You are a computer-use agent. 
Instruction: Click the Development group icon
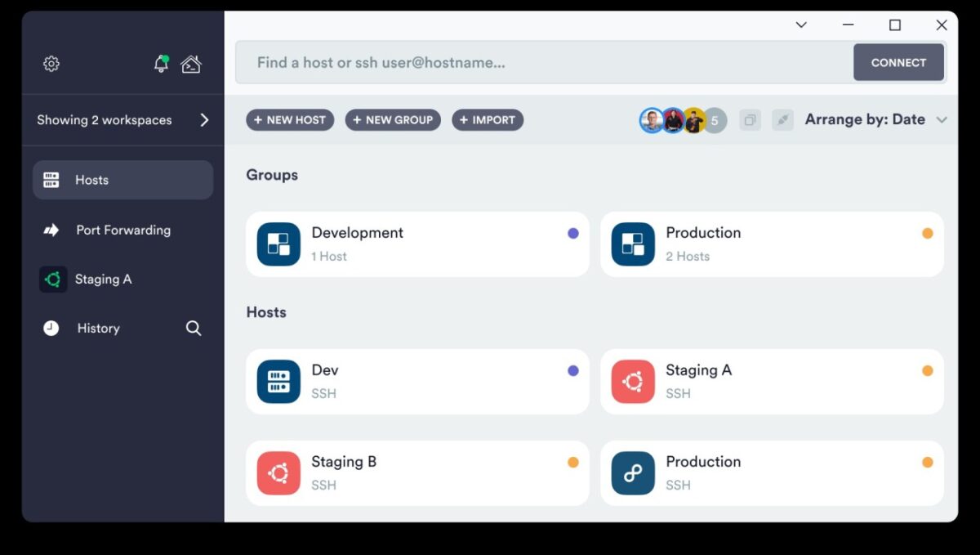tap(278, 244)
